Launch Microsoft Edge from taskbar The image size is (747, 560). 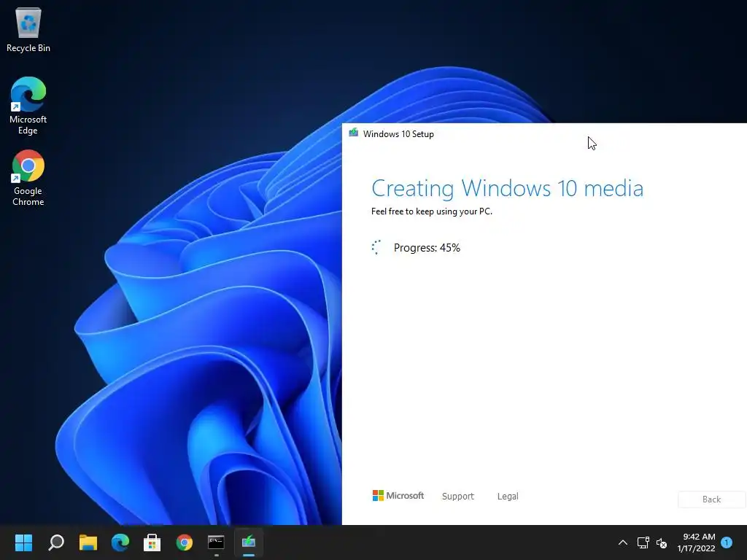(120, 542)
